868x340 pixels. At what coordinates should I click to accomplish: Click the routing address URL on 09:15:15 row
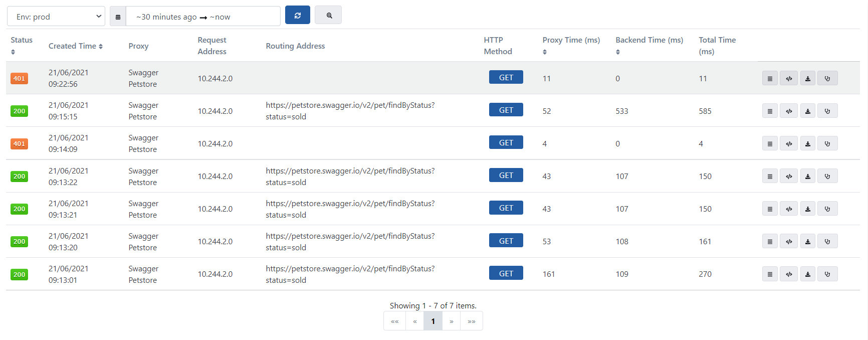tap(350, 111)
